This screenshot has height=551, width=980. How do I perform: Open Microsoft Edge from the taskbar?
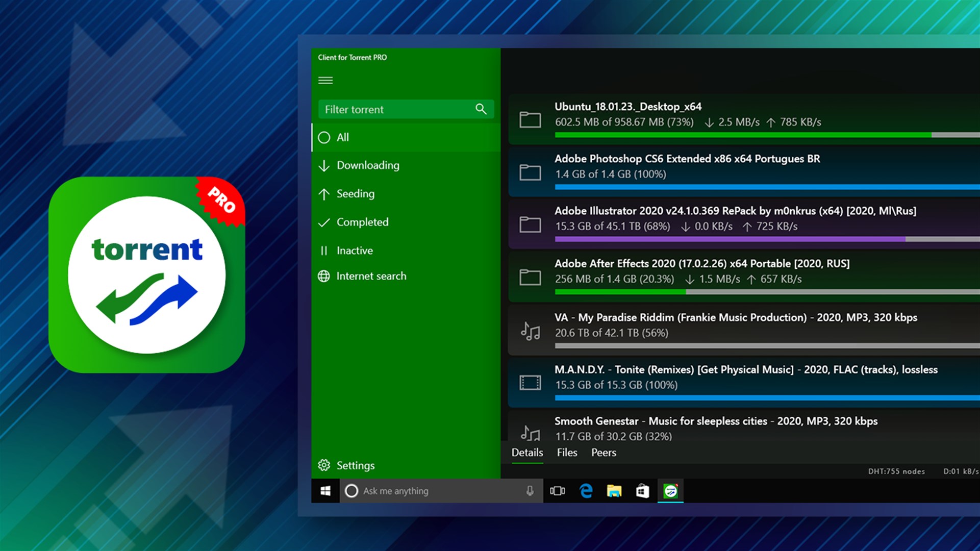click(x=586, y=491)
